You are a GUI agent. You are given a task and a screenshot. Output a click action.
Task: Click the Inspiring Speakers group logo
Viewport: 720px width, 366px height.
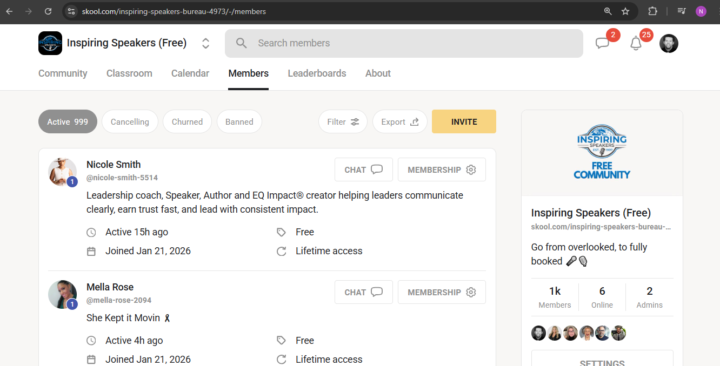(50, 43)
